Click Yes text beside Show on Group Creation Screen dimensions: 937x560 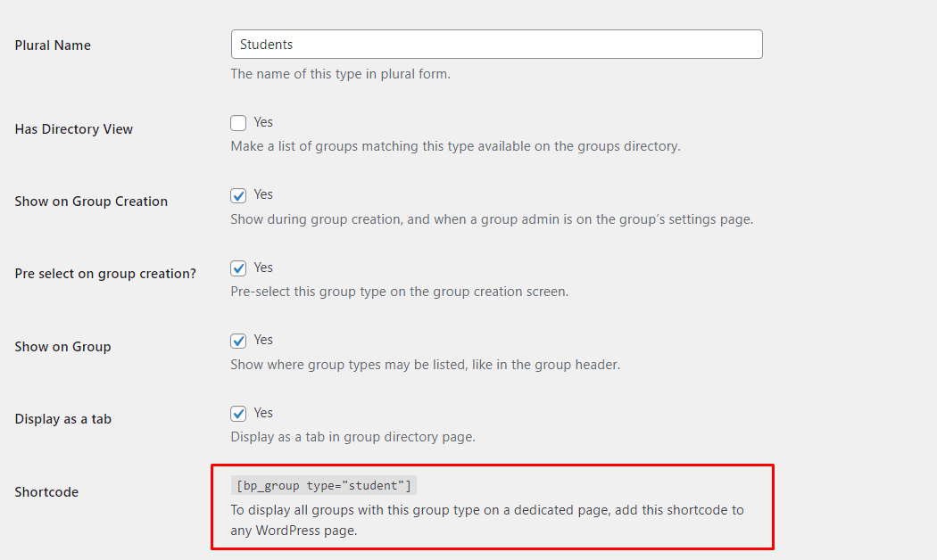pyautogui.click(x=263, y=194)
